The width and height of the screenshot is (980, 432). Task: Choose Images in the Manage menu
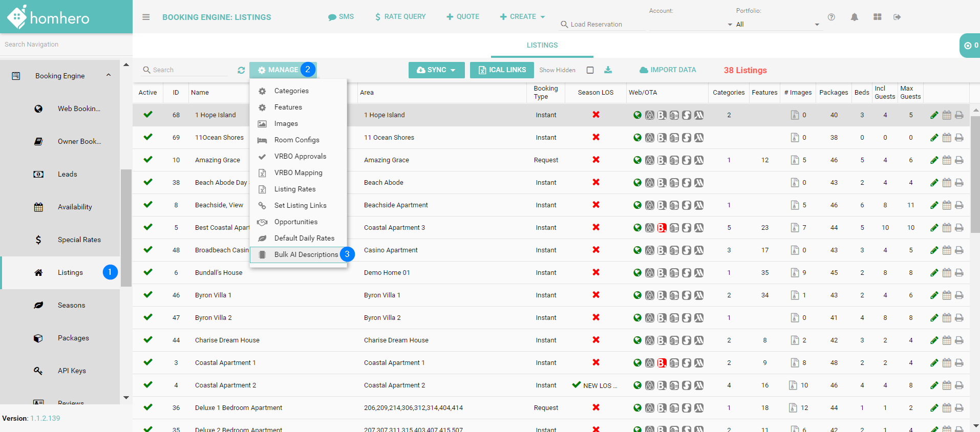pyautogui.click(x=299, y=124)
